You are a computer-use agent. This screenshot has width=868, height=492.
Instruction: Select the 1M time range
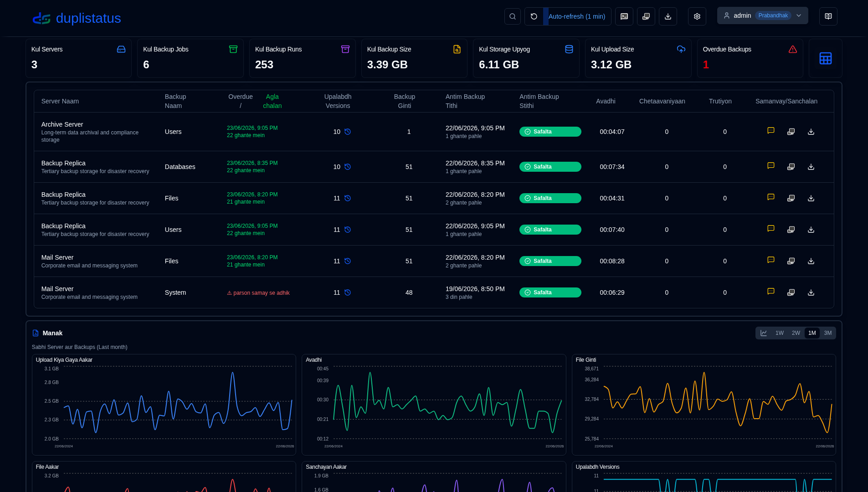(x=812, y=333)
